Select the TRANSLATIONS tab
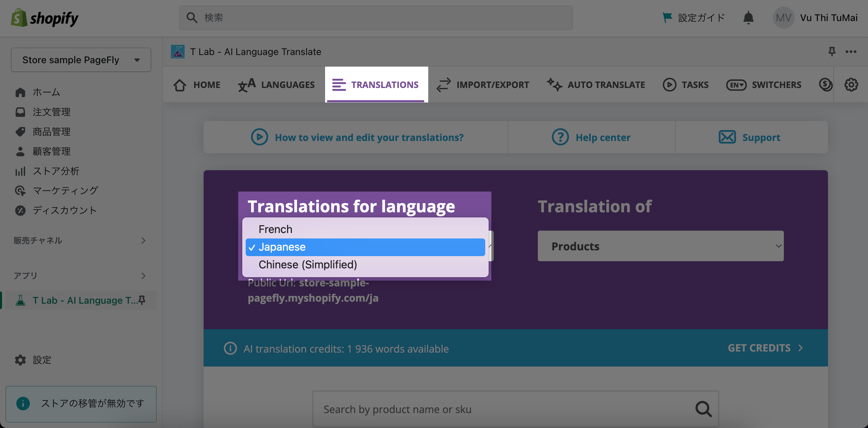The image size is (868, 428). pos(376,85)
